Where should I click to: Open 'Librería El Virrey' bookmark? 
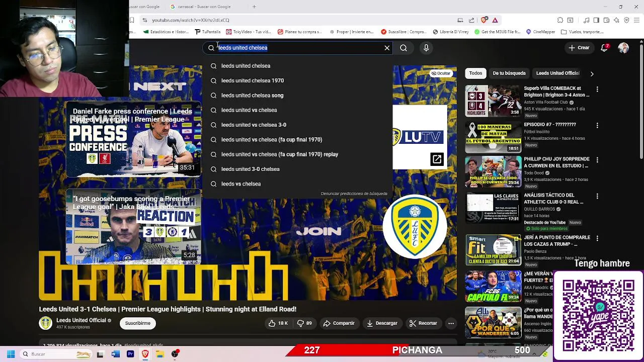click(450, 32)
